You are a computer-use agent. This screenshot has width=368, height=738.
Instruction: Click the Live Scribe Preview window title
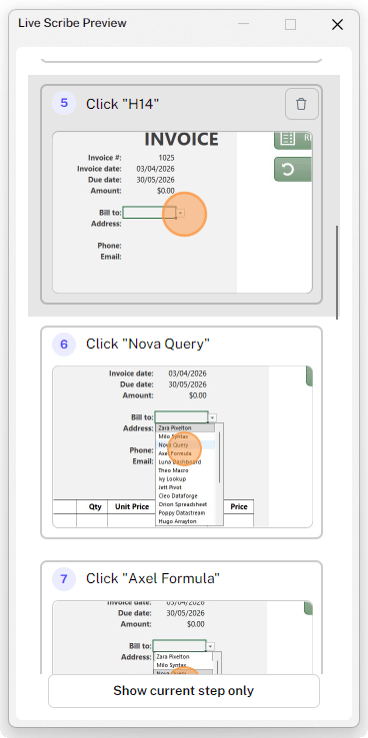(72, 23)
